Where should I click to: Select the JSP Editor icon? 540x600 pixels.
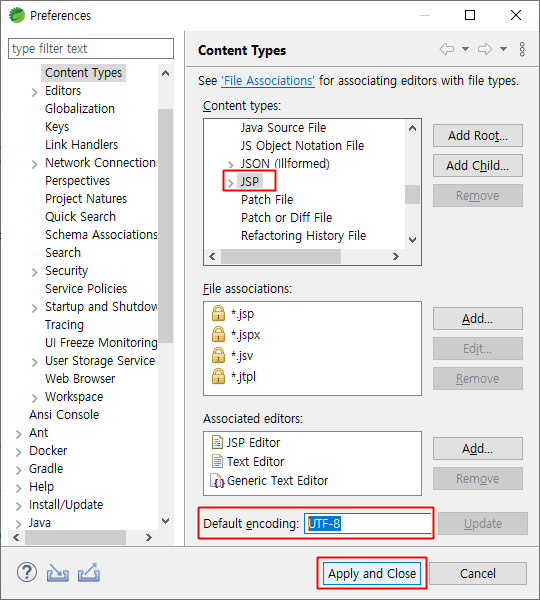pyautogui.click(x=217, y=442)
